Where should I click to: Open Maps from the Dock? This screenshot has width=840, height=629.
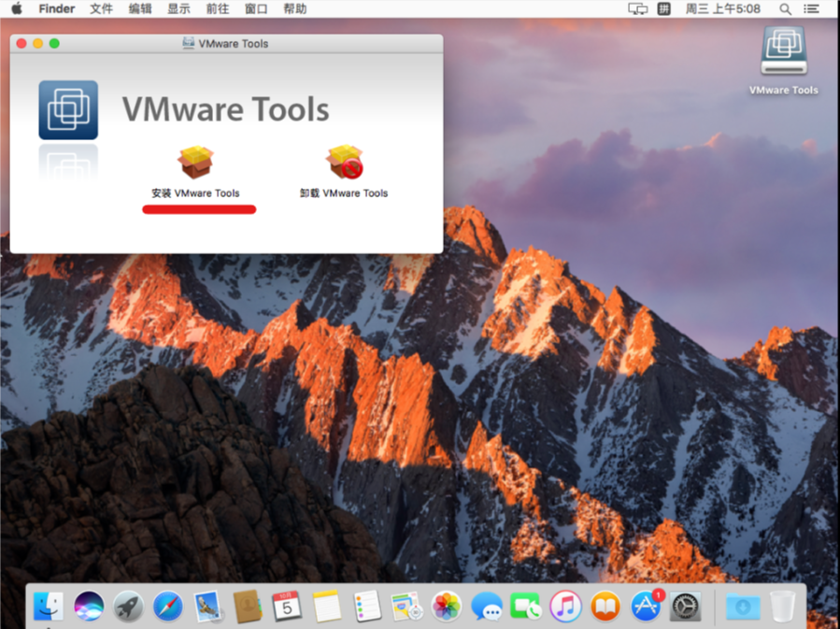coord(406,607)
